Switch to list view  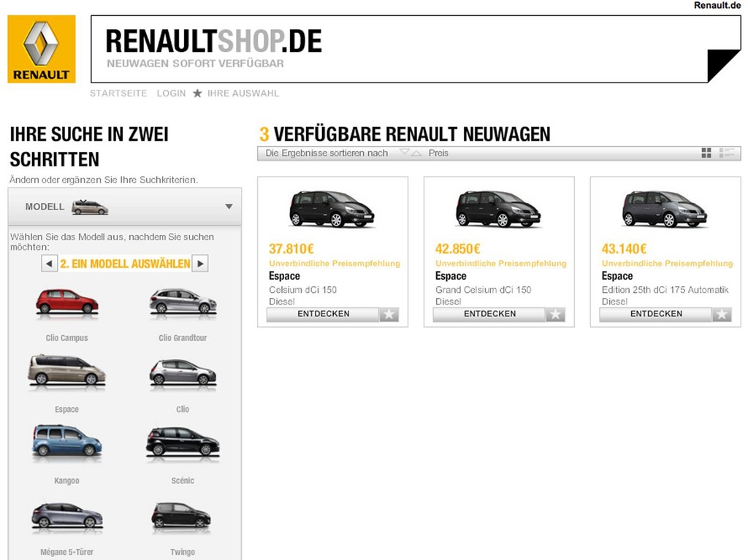(x=727, y=153)
